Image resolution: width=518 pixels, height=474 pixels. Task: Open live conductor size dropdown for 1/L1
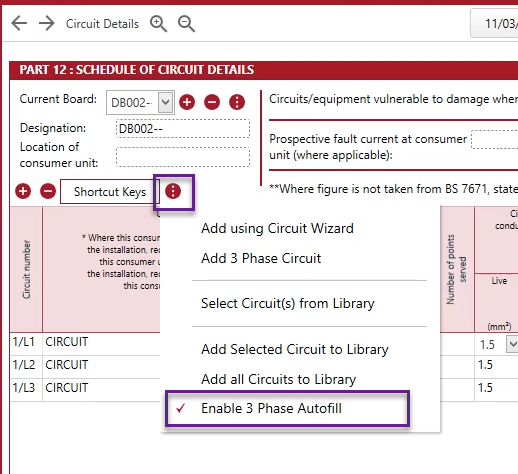coord(512,344)
